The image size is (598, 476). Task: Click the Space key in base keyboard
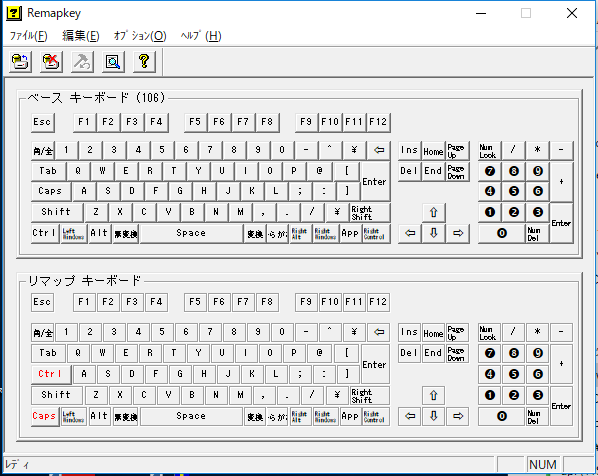191,233
